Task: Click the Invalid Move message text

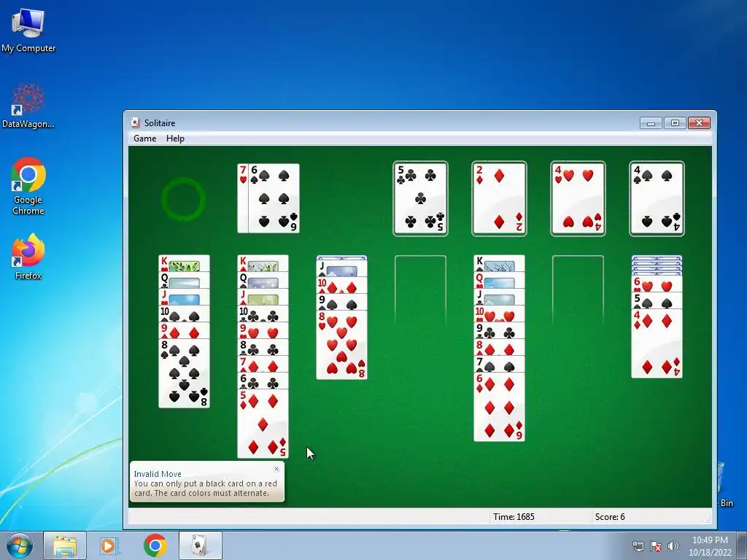Action: coord(205,488)
